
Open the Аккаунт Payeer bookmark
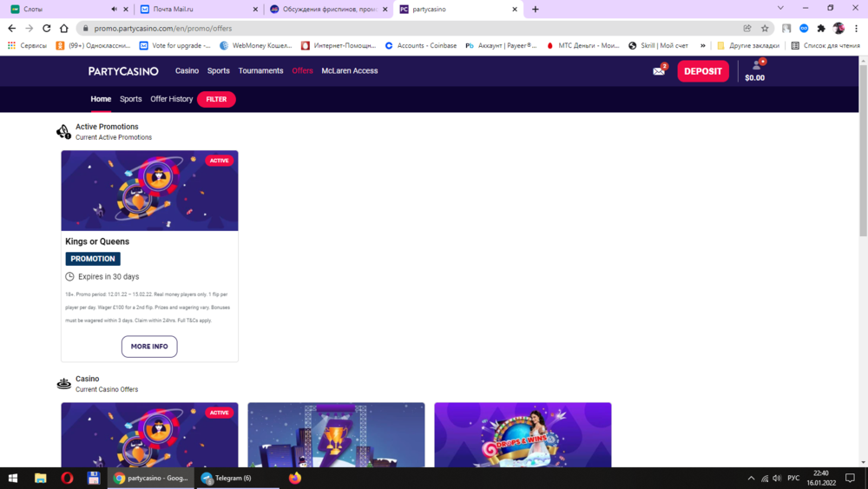click(x=501, y=45)
